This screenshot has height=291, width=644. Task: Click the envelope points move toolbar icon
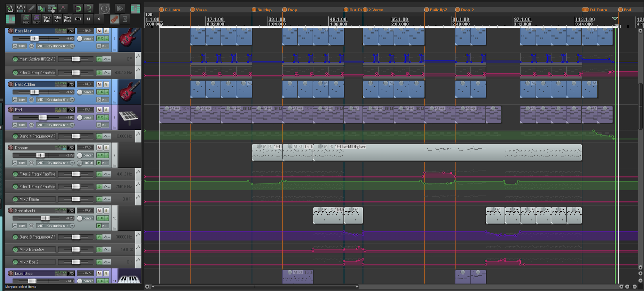(21, 9)
